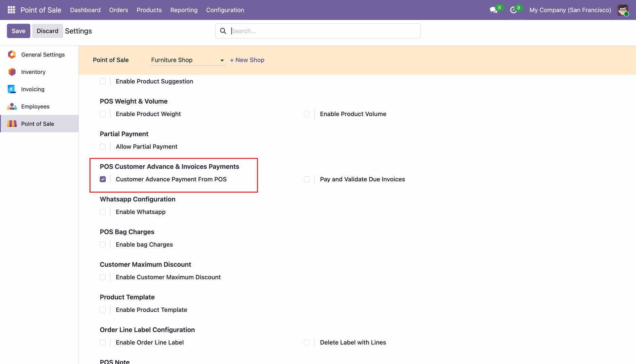Image resolution: width=636 pixels, height=364 pixels.
Task: Check Pay and Validate Due Invoices
Action: 307,179
